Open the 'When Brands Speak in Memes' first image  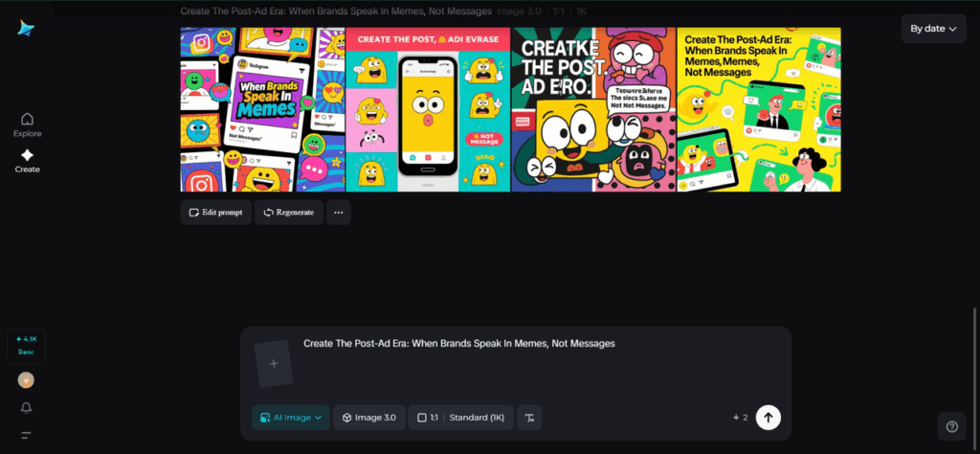click(262, 109)
